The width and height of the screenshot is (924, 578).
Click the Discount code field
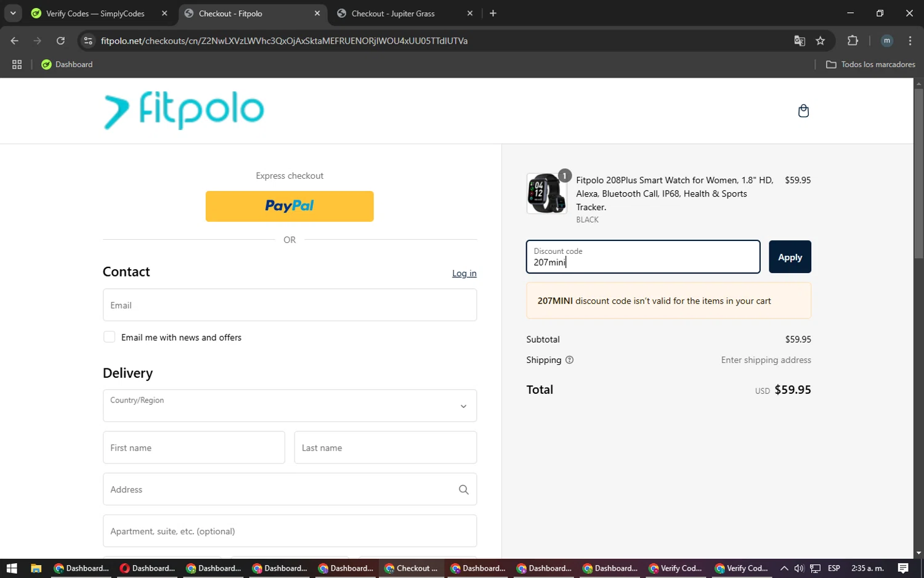point(643,257)
